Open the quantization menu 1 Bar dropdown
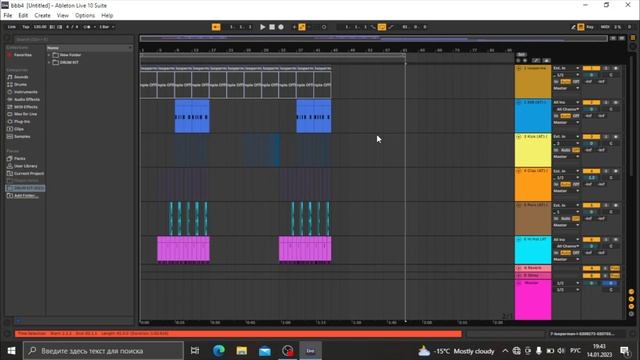The image size is (640, 360). point(107,27)
